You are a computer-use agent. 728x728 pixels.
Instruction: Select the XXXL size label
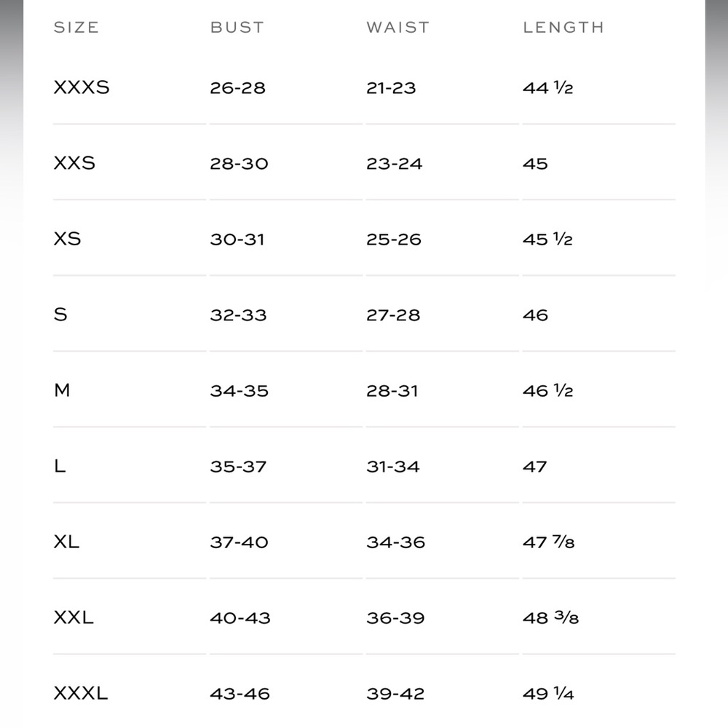click(81, 693)
